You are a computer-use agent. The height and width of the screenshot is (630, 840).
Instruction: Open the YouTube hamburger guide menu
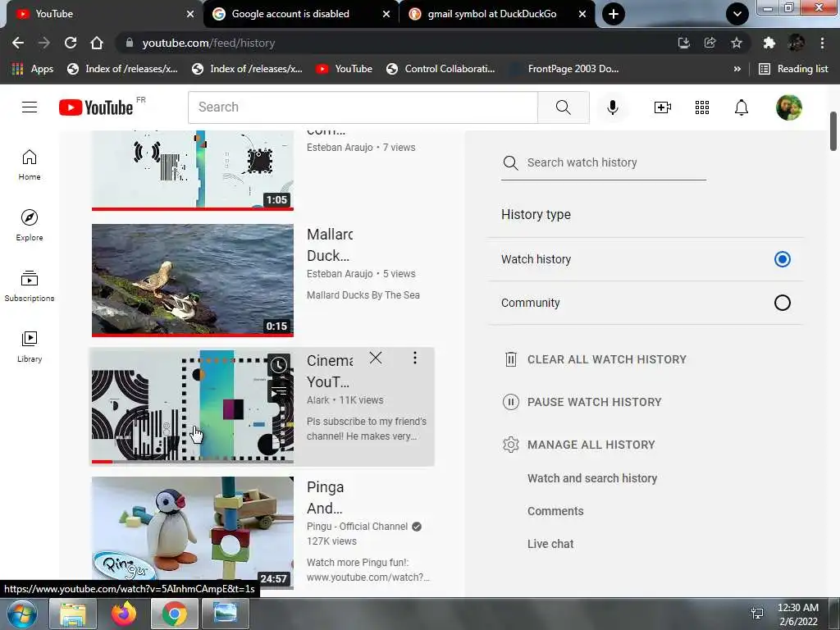click(x=30, y=107)
